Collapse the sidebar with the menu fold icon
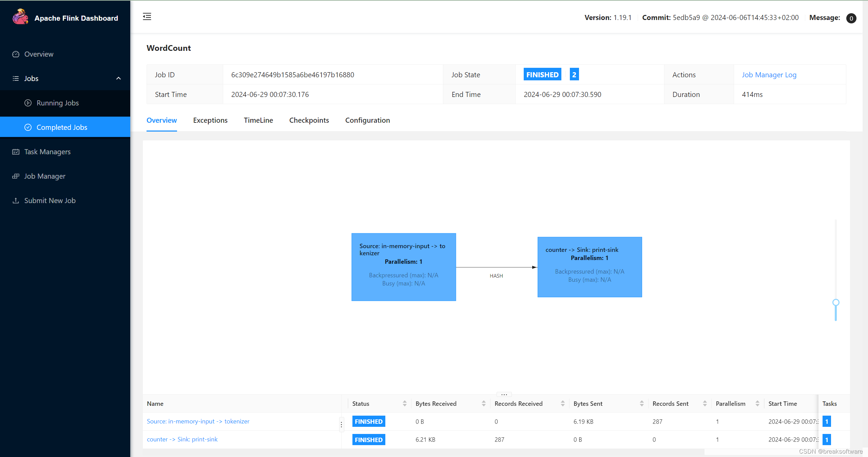The height and width of the screenshot is (457, 868). (x=147, y=17)
